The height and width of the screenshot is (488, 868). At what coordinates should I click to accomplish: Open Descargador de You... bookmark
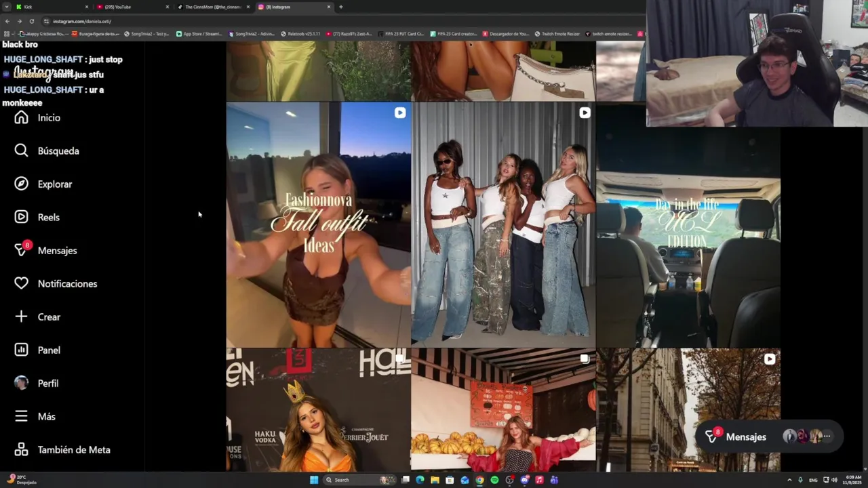[x=505, y=34]
